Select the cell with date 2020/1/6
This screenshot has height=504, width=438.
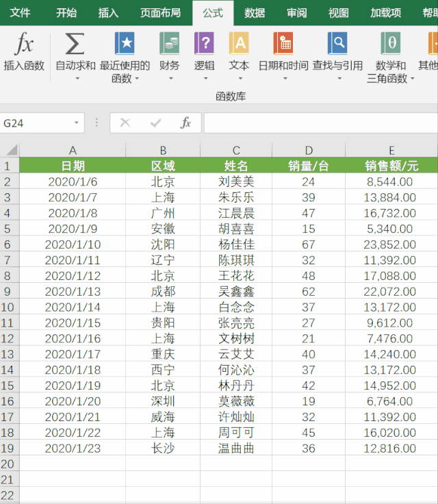(73, 181)
